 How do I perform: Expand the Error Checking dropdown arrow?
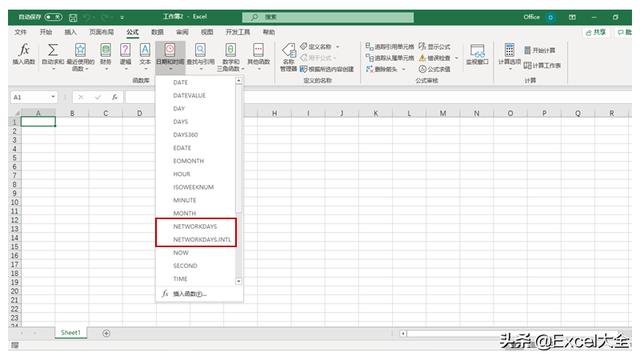tap(456, 58)
